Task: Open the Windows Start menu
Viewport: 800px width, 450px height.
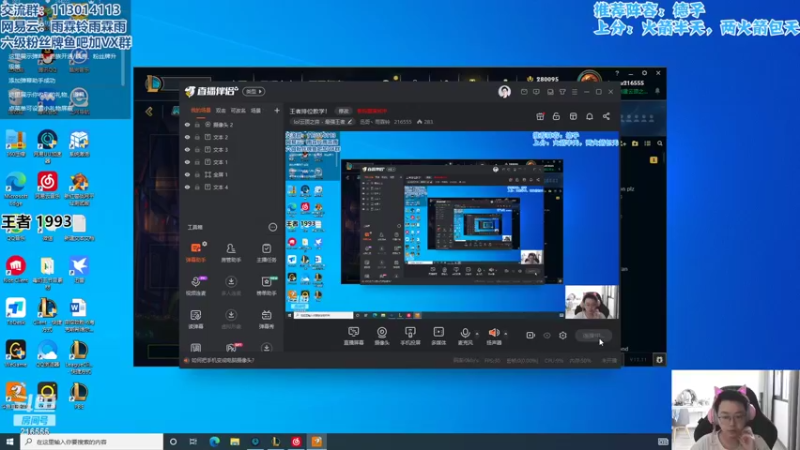Action: [10, 441]
